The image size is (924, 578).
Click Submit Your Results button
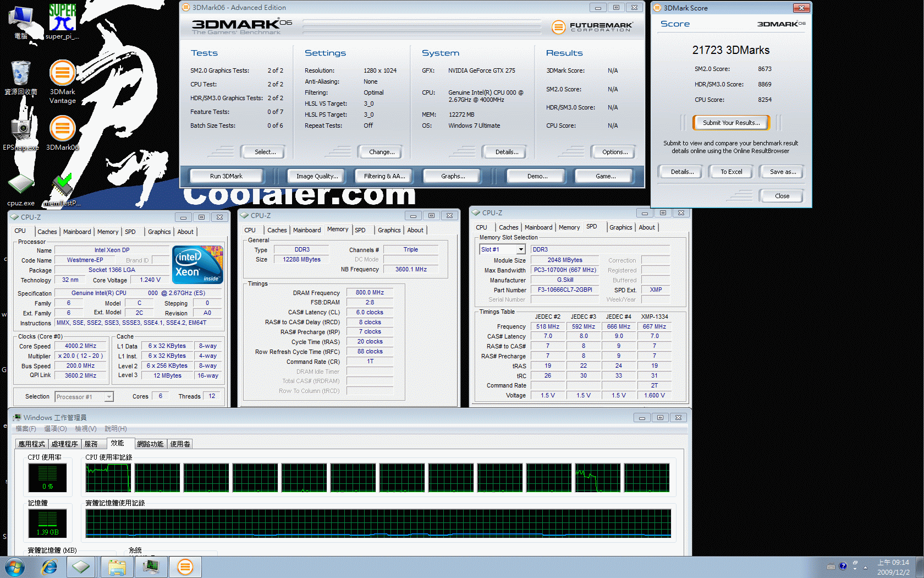click(x=731, y=123)
